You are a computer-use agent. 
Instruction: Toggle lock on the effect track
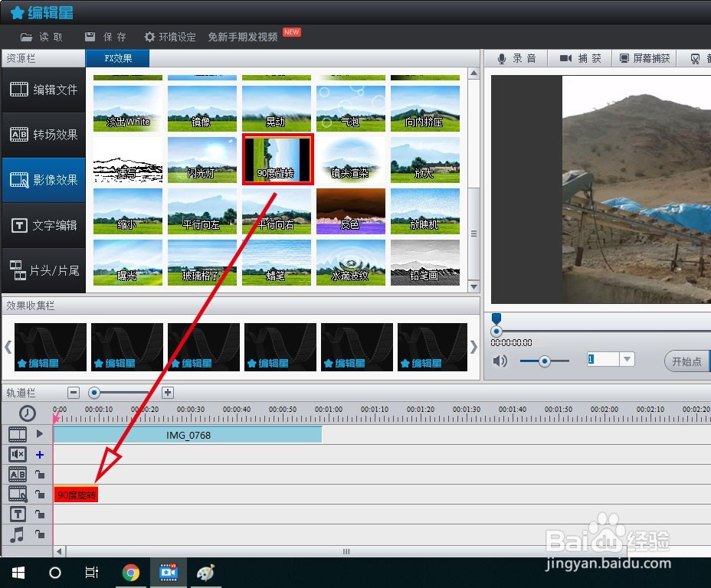pyautogui.click(x=40, y=495)
